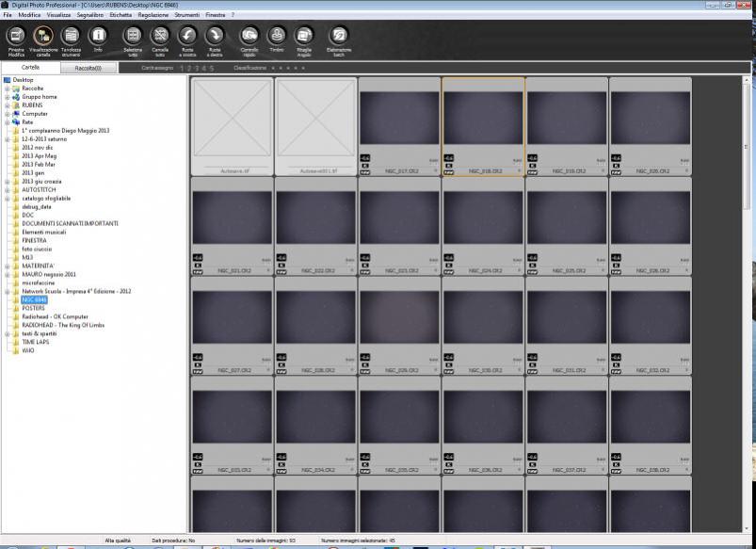Open the Finestra Modifica edit window
The width and height of the screenshot is (756, 549).
(16, 38)
